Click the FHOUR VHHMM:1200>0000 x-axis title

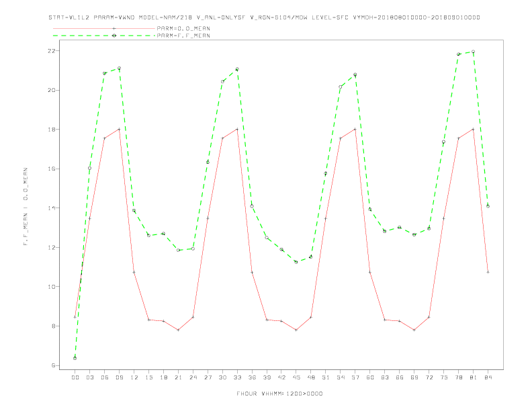point(279,394)
